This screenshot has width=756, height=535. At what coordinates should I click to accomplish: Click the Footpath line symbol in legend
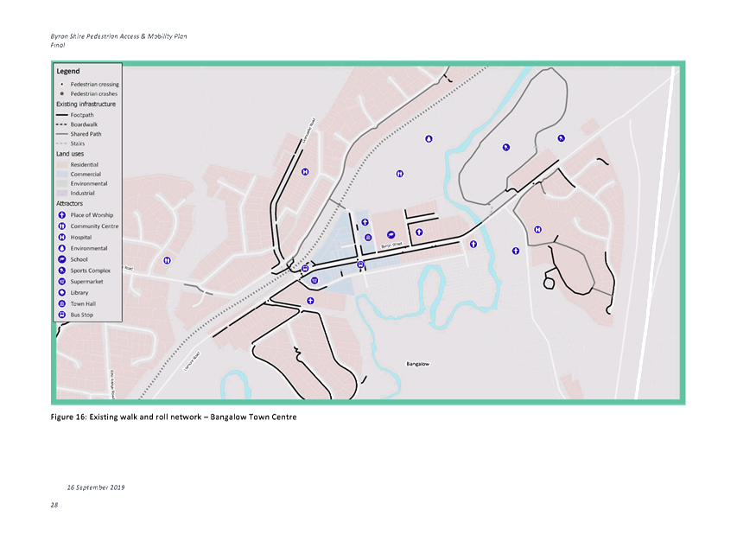(61, 115)
